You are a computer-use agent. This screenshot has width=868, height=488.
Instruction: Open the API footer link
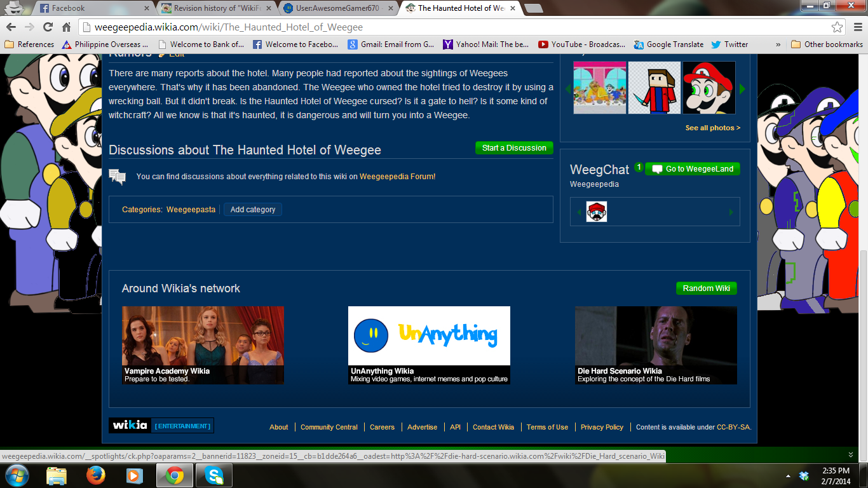tap(456, 427)
